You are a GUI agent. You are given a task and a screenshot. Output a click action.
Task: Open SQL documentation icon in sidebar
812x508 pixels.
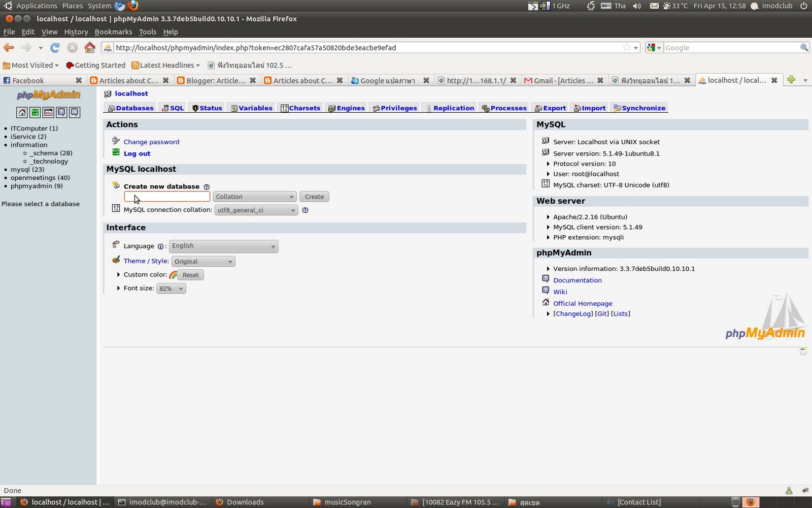click(75, 112)
